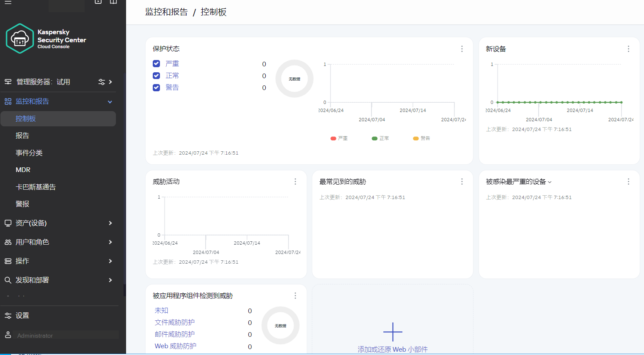This screenshot has width=644, height=355.
Task: Open 监控和报告 breadcrumb link at the top
Action: pos(165,12)
